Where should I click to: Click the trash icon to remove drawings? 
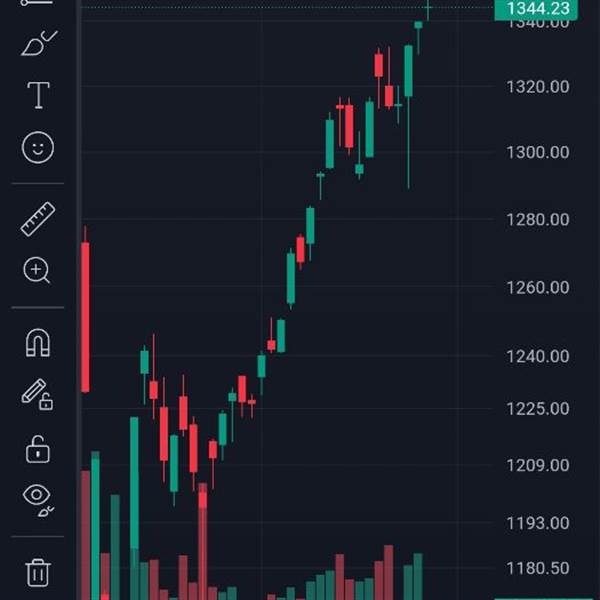point(38,573)
